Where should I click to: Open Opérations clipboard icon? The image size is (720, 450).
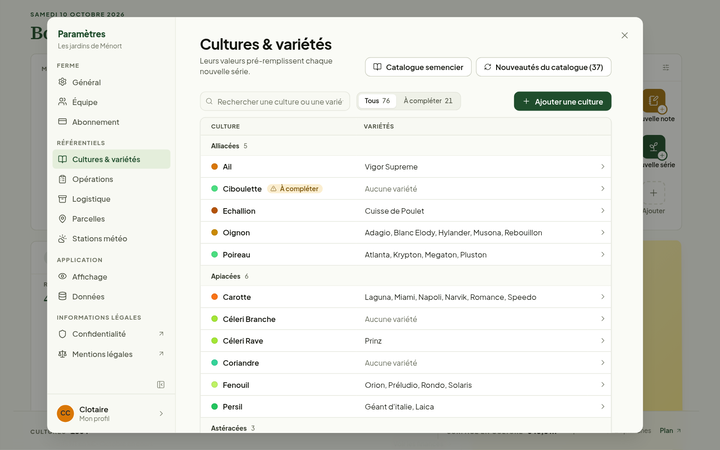(62, 179)
